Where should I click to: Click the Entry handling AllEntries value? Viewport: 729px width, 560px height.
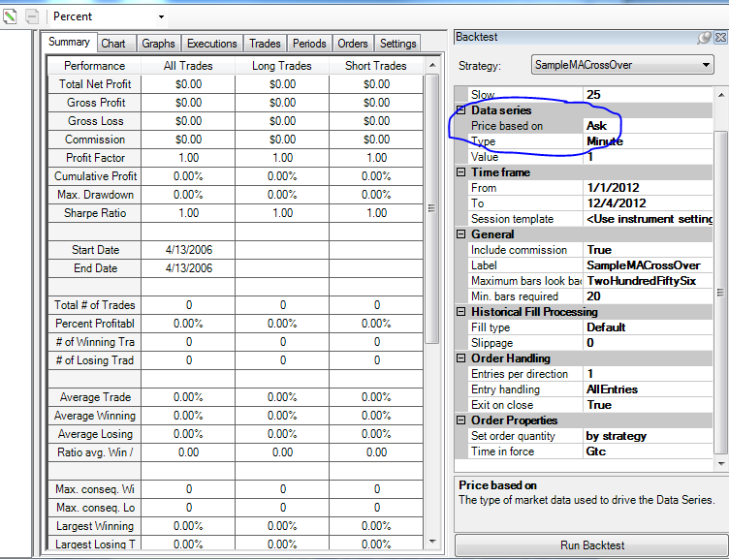click(648, 389)
